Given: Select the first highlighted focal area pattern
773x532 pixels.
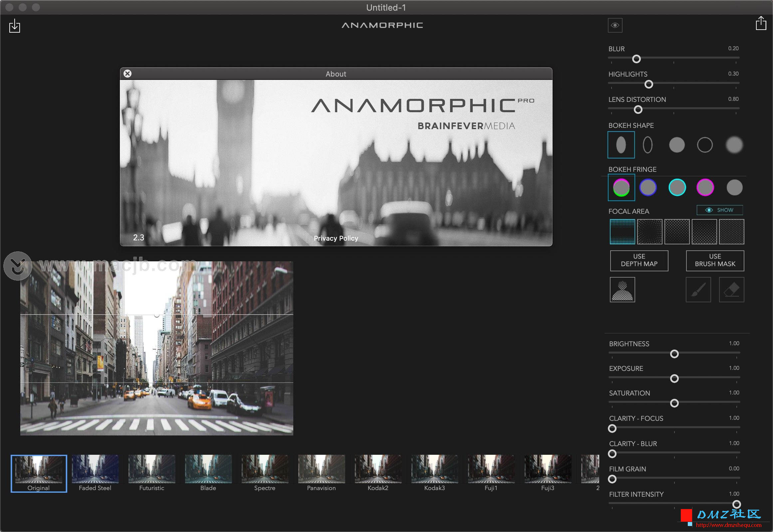Looking at the screenshot, I should 622,232.
